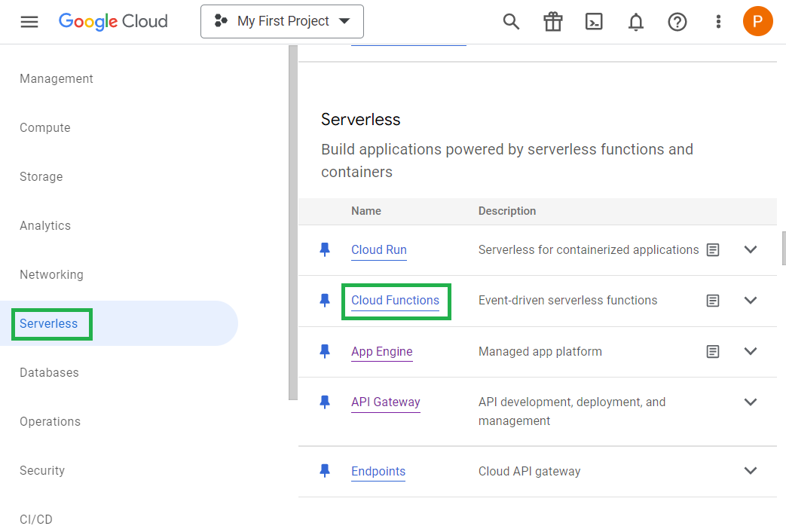Click the Name column header
This screenshot has height=532, width=786.
click(366, 211)
